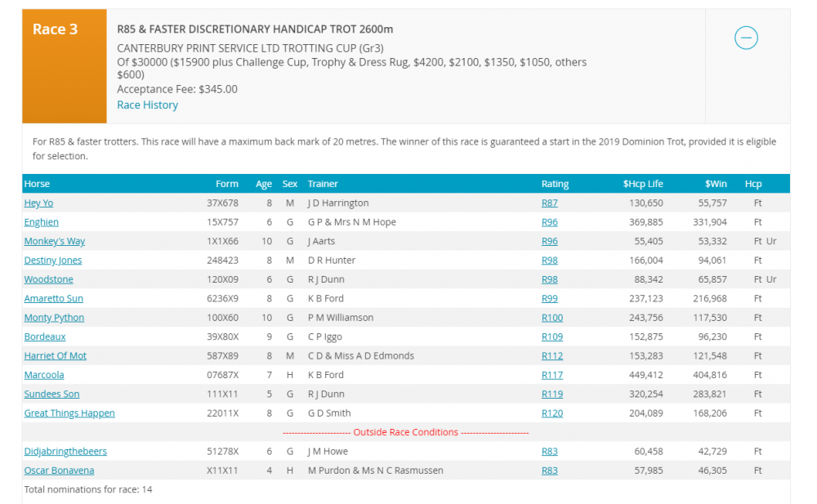View the Woodstone horse details
The height and width of the screenshot is (504, 817).
pos(48,279)
